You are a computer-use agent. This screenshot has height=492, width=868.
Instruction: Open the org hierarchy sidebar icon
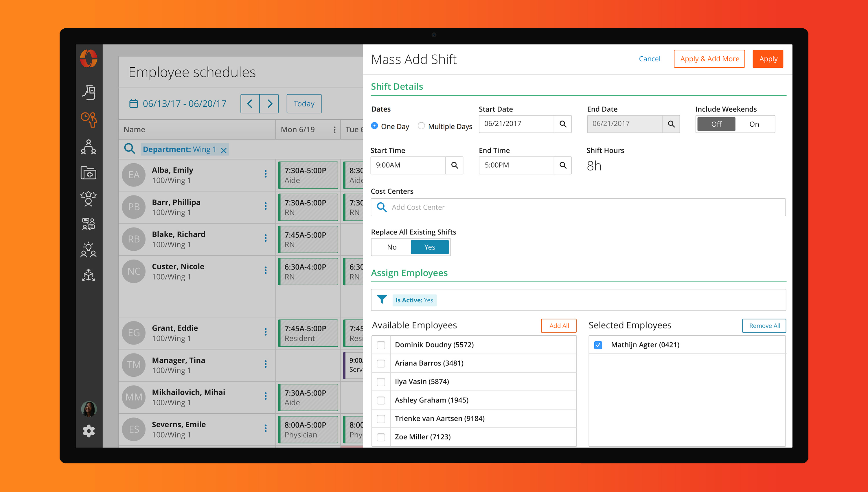point(89,147)
